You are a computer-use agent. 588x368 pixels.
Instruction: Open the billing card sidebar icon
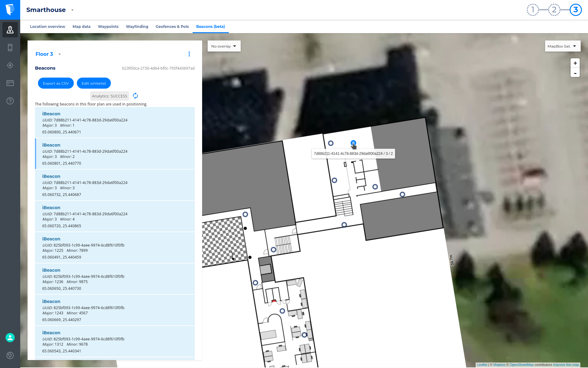tap(10, 83)
